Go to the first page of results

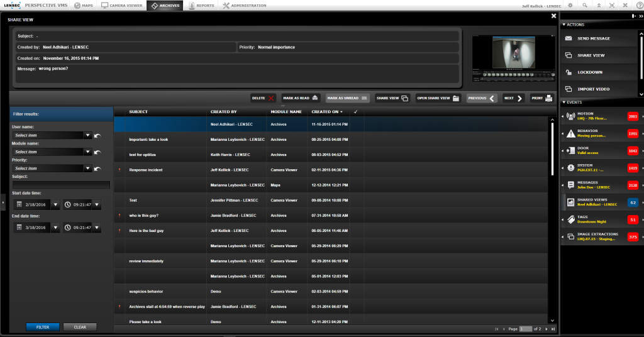[x=497, y=329]
